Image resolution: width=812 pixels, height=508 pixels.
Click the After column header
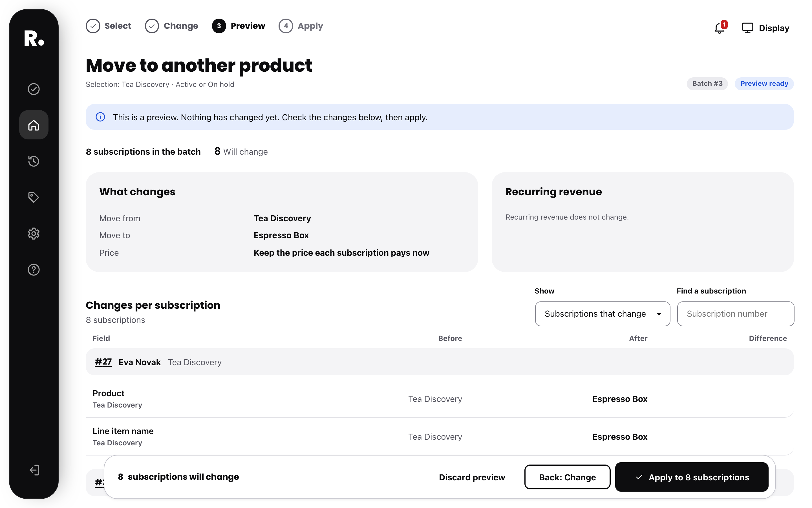click(x=638, y=338)
